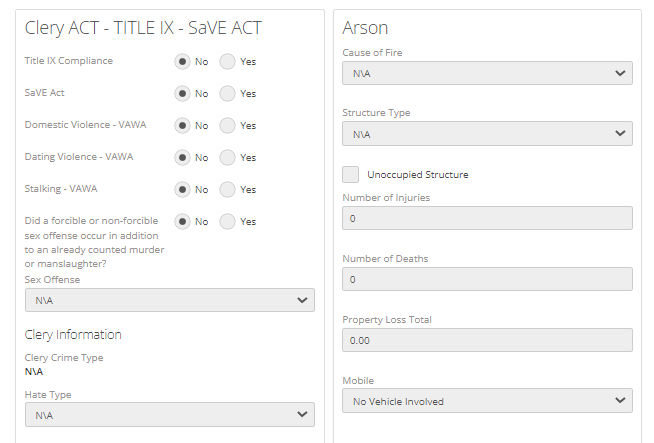Viewport: 654px width, 443px height.
Task: Answer No to forcible sex offense question
Action: 182,222
